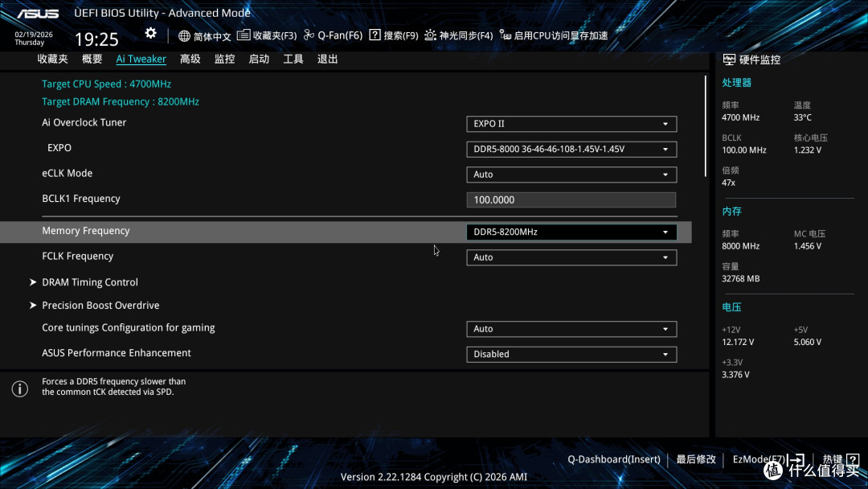Click the eCLK Mode label
This screenshot has width=868, height=489.
click(67, 174)
